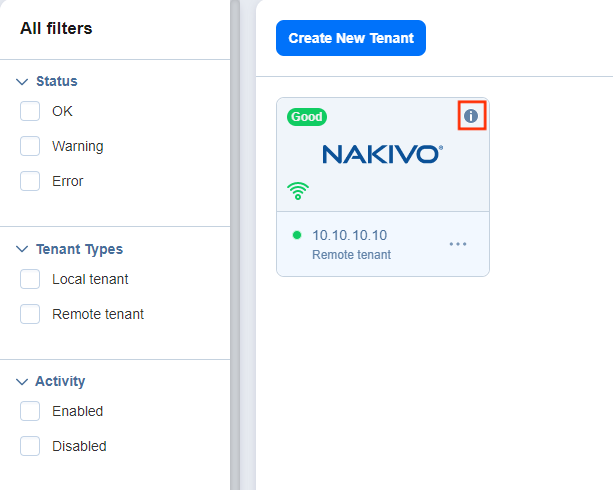Enable the OK status filter checkbox
This screenshot has height=490, width=613.
tap(30, 111)
